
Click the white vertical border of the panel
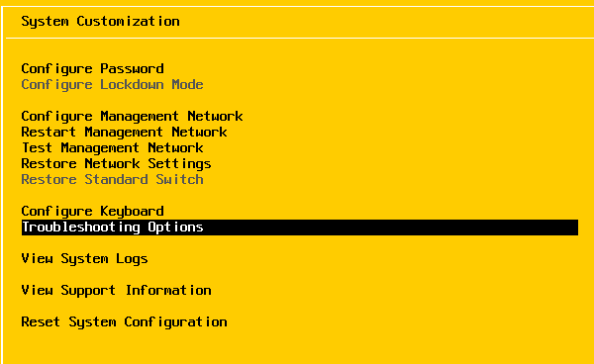(2, 185)
